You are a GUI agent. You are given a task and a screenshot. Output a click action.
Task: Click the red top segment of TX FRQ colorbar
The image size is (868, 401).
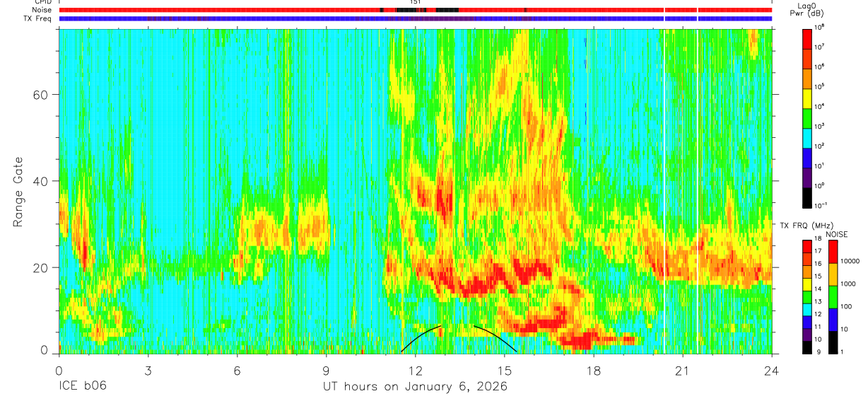click(807, 246)
